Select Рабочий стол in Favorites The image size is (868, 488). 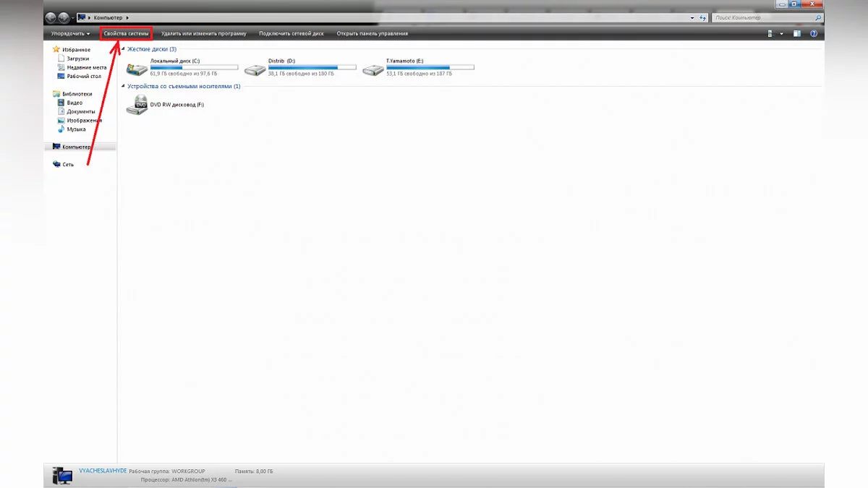tap(85, 76)
